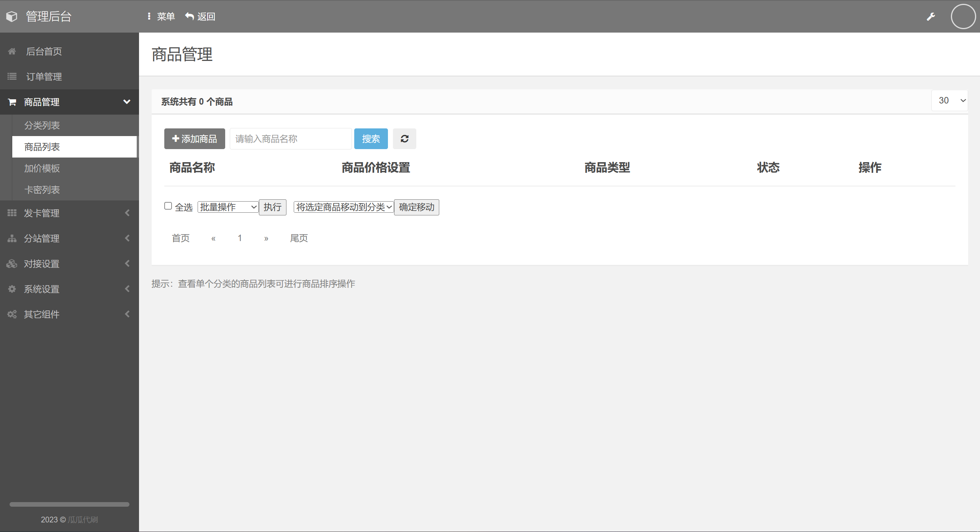Change the page size dropdown showing 30
The height and width of the screenshot is (532, 980).
pyautogui.click(x=949, y=100)
